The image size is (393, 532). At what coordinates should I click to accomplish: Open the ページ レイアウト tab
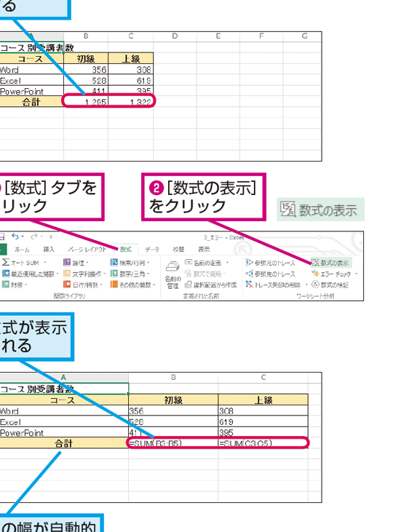tap(87, 250)
